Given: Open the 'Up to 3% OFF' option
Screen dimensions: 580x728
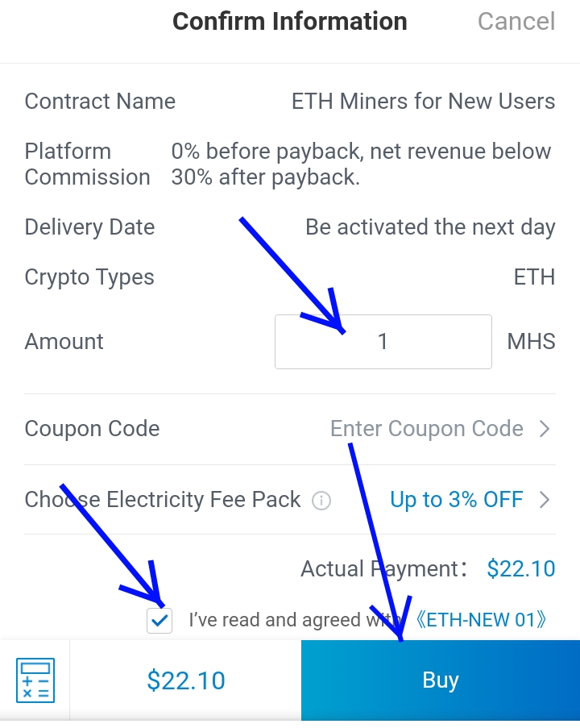Looking at the screenshot, I should 456,500.
